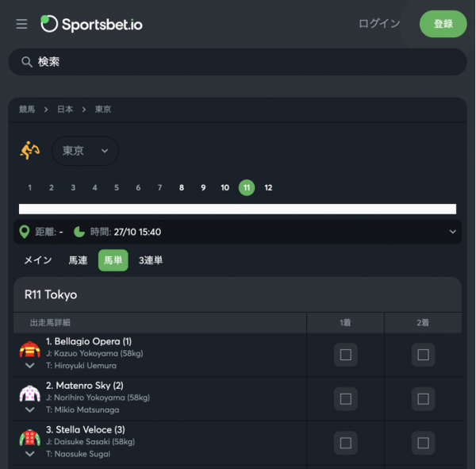Open the 東京 racecourse dropdown
This screenshot has height=469, width=476.
tap(85, 151)
